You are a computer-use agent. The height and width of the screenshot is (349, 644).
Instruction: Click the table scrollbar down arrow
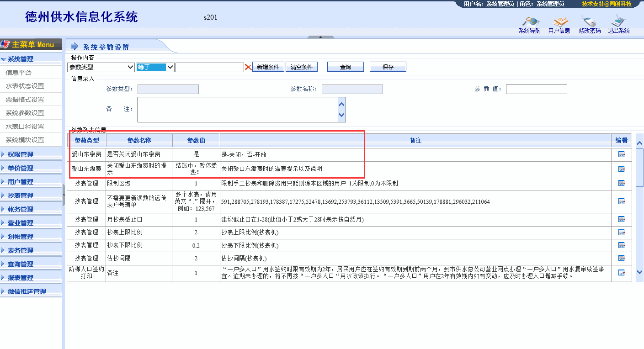[x=639, y=272]
